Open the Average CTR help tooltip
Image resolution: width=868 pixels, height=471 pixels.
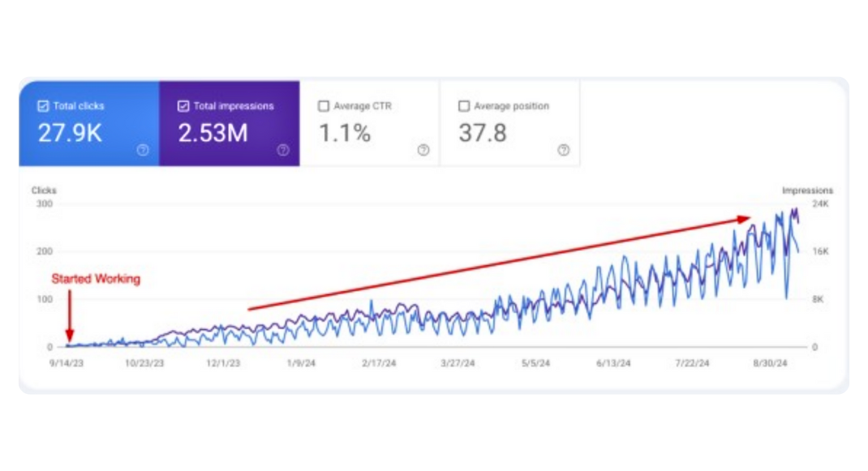(423, 151)
